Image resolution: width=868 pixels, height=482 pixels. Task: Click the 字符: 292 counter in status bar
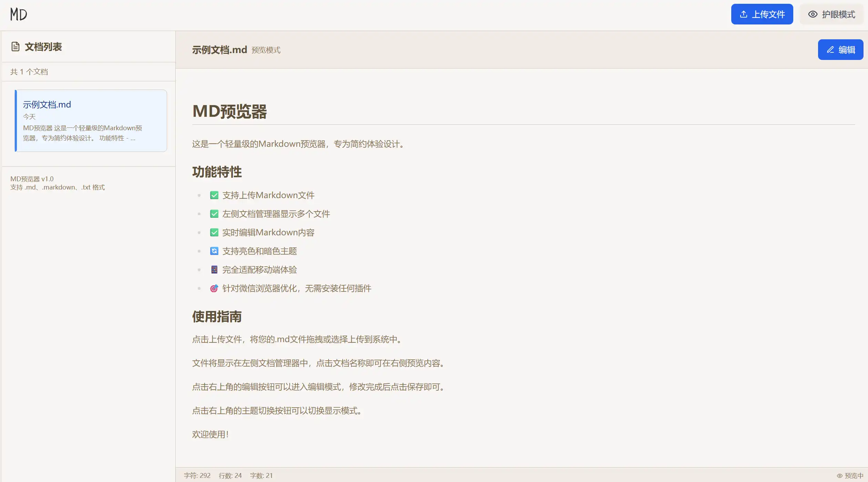[x=197, y=475]
